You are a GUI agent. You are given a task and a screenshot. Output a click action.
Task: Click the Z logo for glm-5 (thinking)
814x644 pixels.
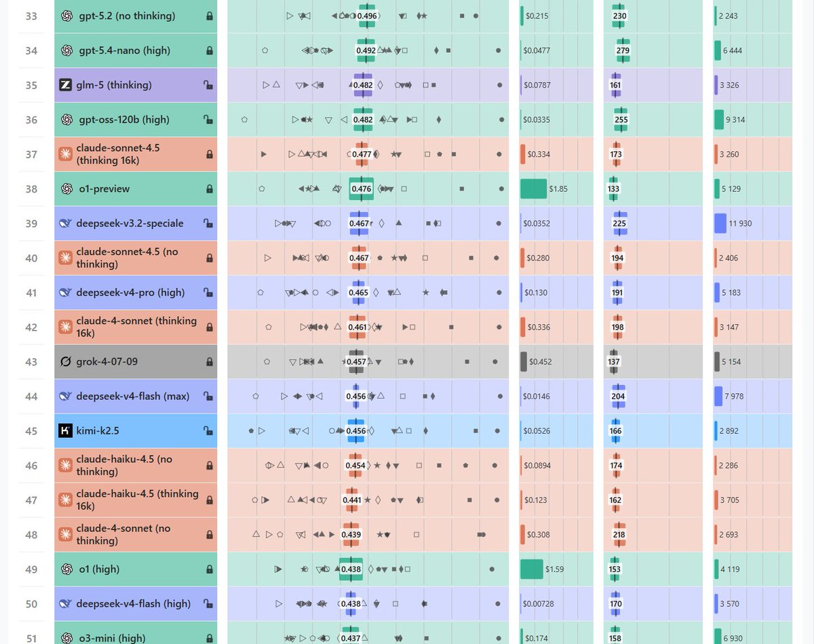66,85
